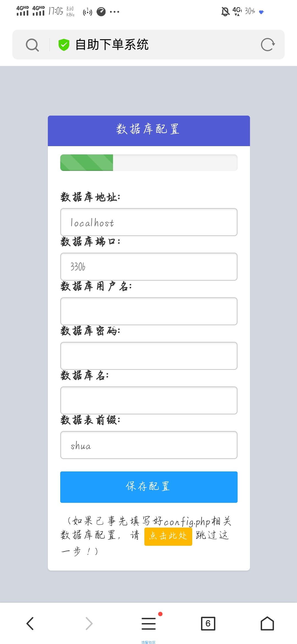Go to browser home page icon
Viewport: 297px width, 644px height.
(267, 623)
